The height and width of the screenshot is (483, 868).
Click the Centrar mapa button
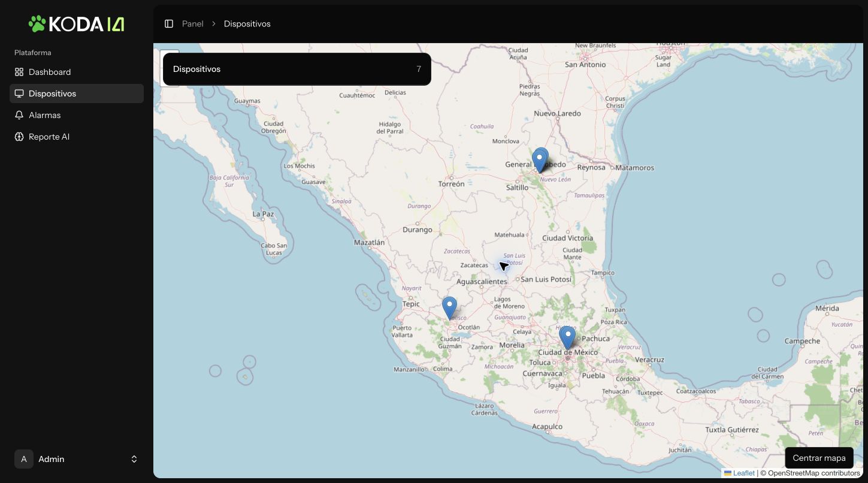pyautogui.click(x=819, y=458)
